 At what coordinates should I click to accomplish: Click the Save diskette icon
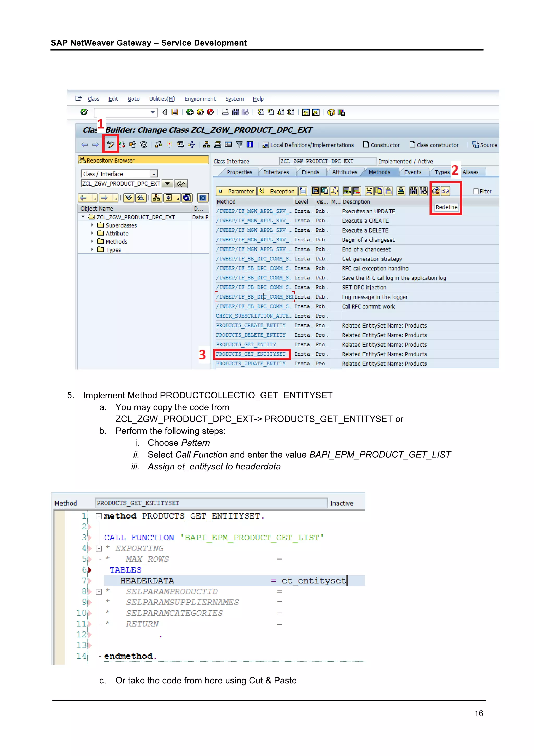(x=175, y=112)
